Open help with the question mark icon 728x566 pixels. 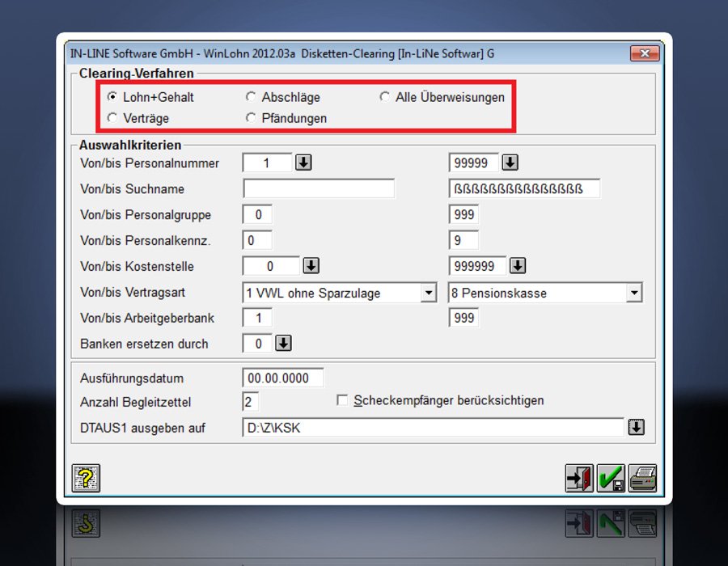[x=86, y=478]
